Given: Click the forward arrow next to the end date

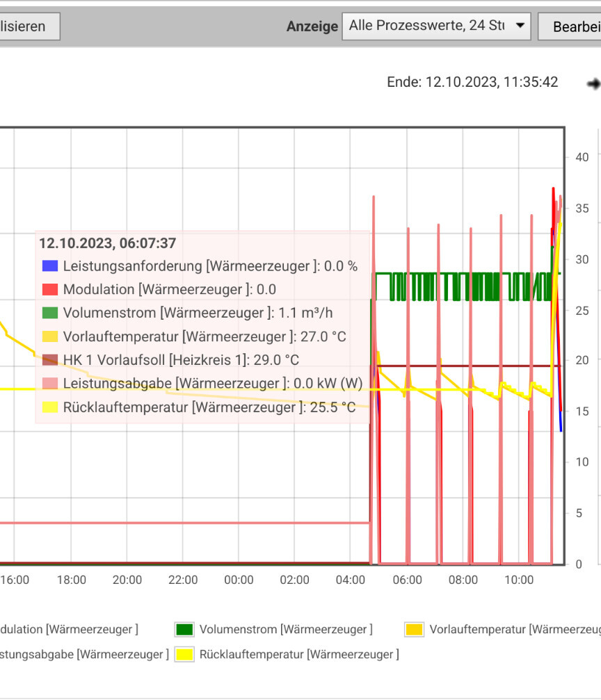Looking at the screenshot, I should tap(593, 83).
